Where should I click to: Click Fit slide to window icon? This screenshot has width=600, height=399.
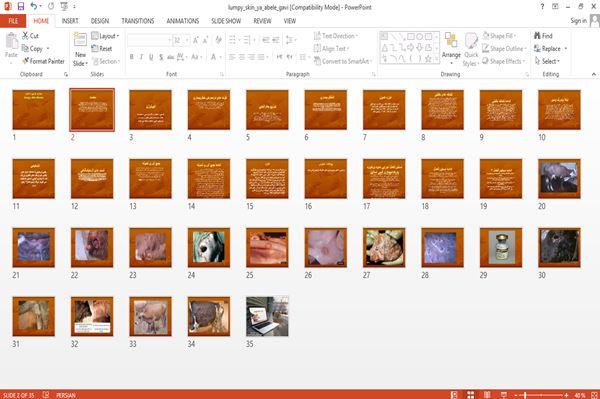click(595, 395)
